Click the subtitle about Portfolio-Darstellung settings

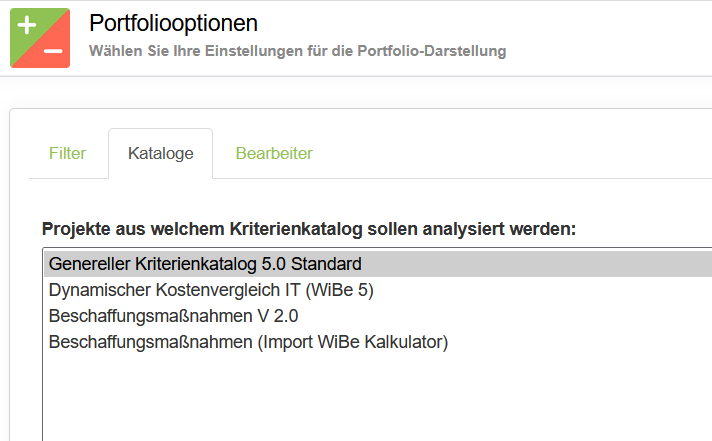click(x=297, y=50)
